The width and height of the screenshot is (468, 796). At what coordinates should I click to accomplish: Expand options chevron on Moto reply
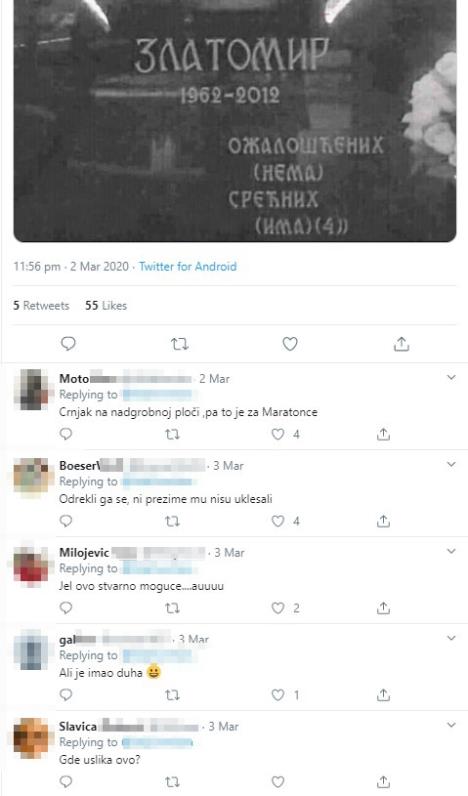coord(451,377)
